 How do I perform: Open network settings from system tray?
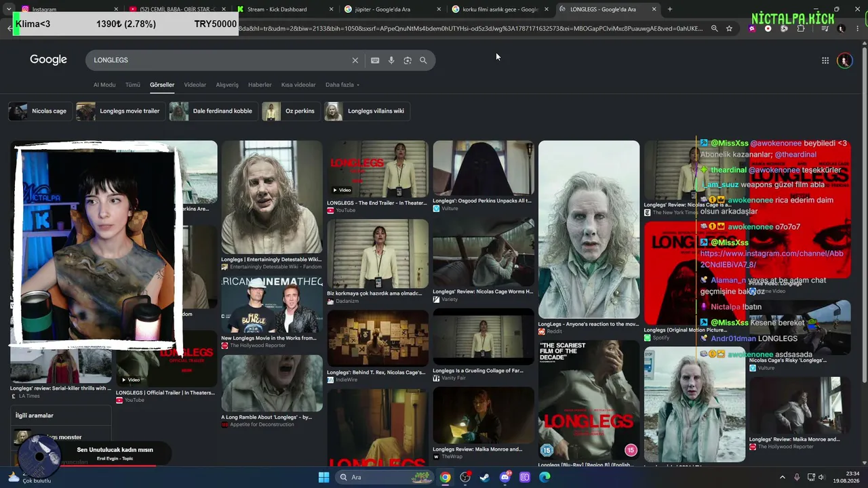click(x=810, y=477)
